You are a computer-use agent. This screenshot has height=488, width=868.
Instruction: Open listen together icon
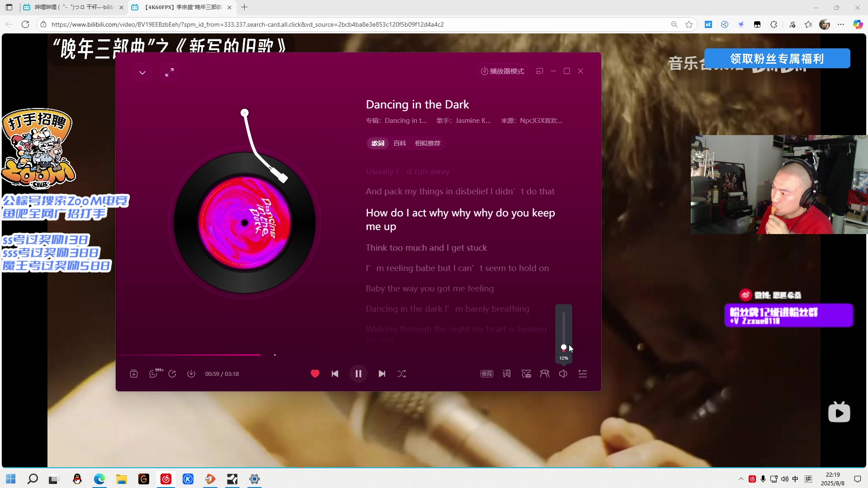[x=545, y=374]
